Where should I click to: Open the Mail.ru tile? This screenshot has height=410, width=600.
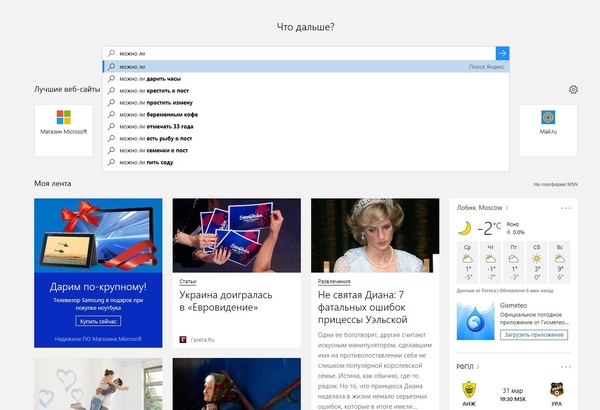tap(548, 130)
